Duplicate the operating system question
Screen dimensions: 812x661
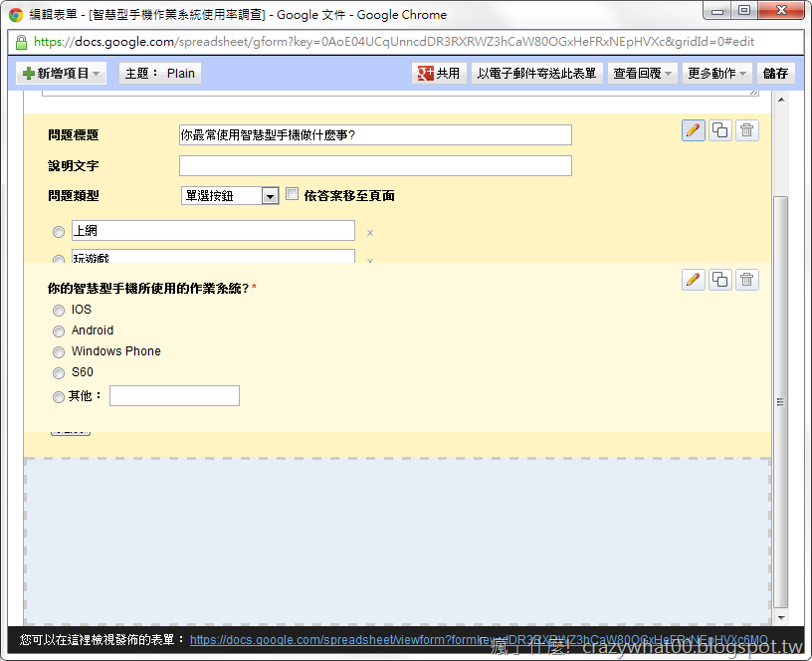click(719, 280)
